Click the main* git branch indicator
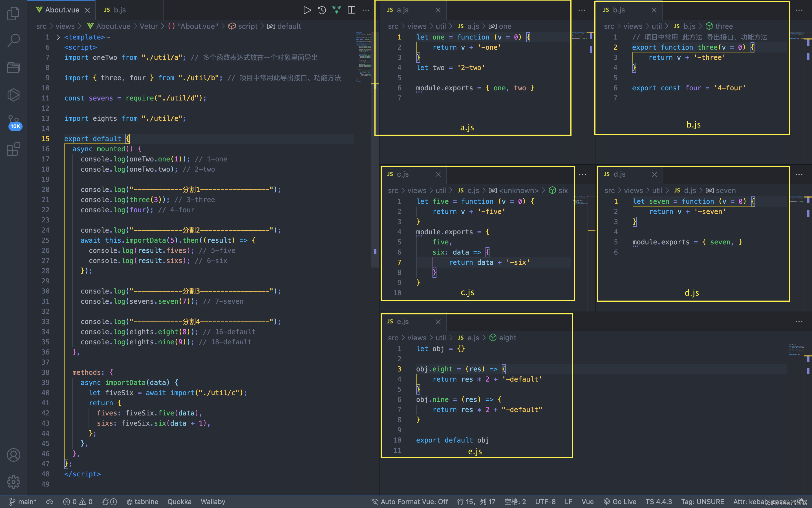This screenshot has width=812, height=508. tap(23, 502)
